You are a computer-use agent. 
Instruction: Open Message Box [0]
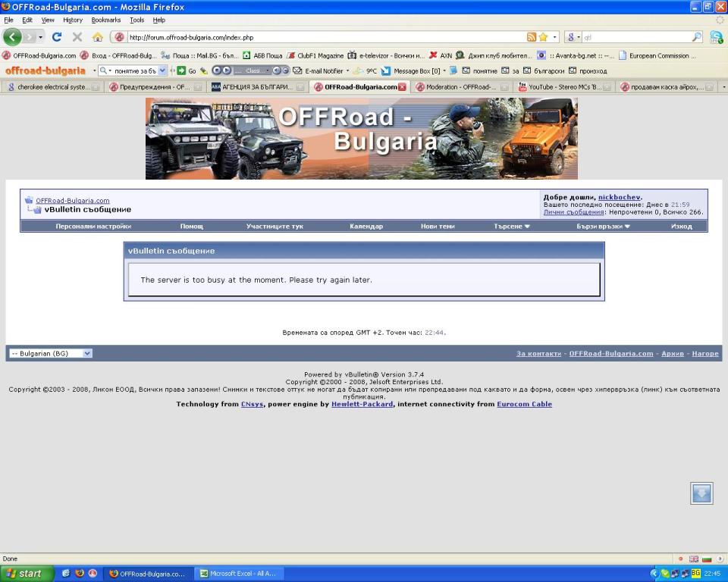point(411,71)
